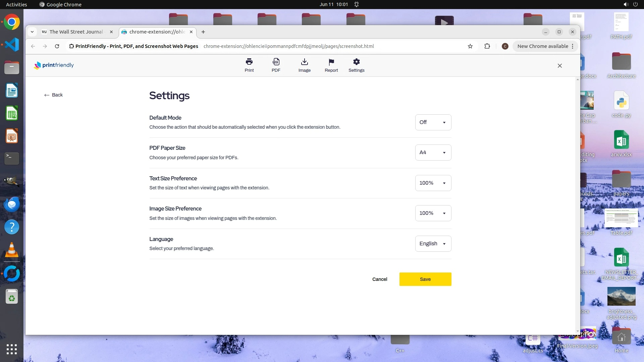Click the Cancel button
The height and width of the screenshot is (362, 644).
[x=379, y=279]
